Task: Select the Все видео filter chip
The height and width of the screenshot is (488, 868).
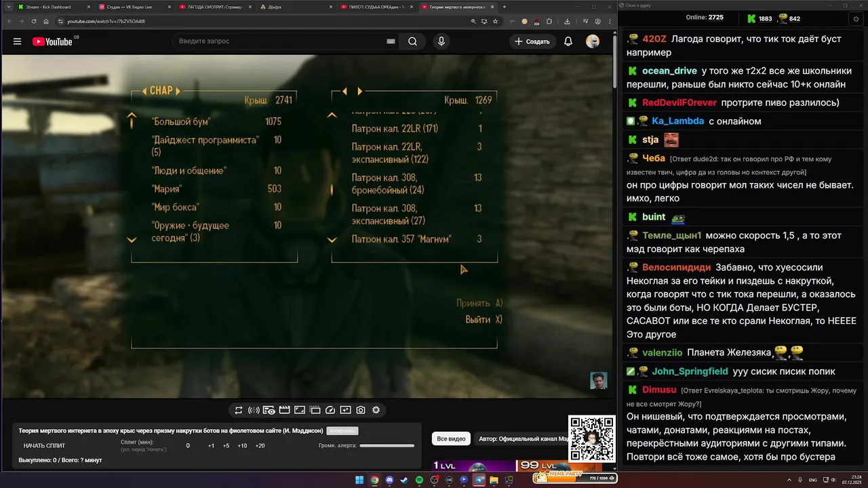Action: coord(451,439)
